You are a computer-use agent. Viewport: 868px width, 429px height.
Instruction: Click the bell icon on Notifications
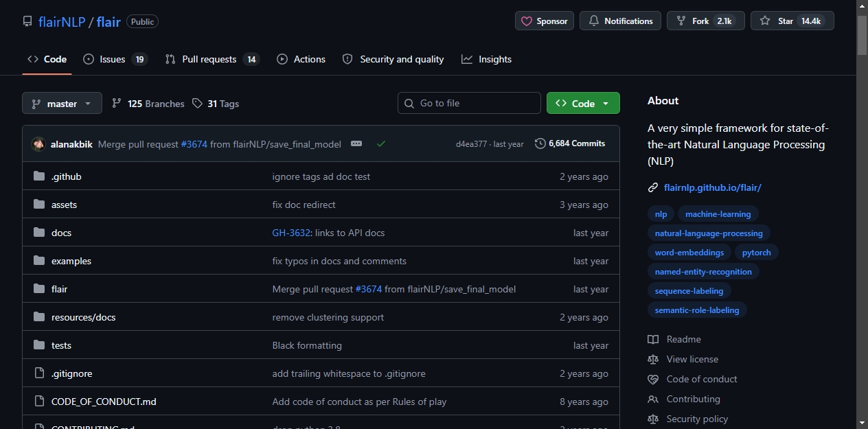tap(594, 21)
